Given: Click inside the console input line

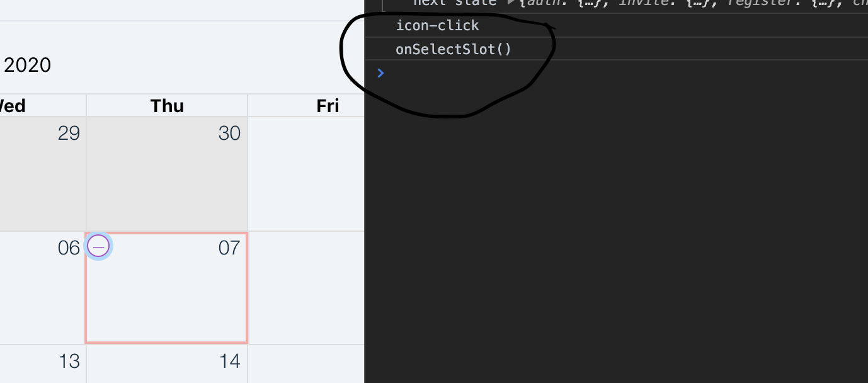Looking at the screenshot, I should tap(441, 73).
